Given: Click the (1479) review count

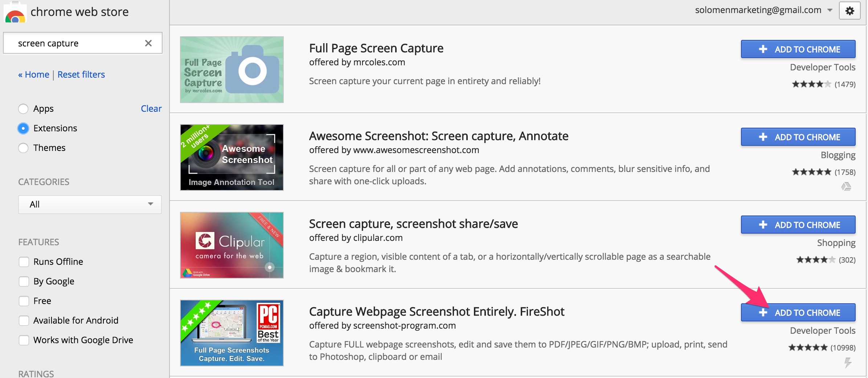Looking at the screenshot, I should point(845,85).
